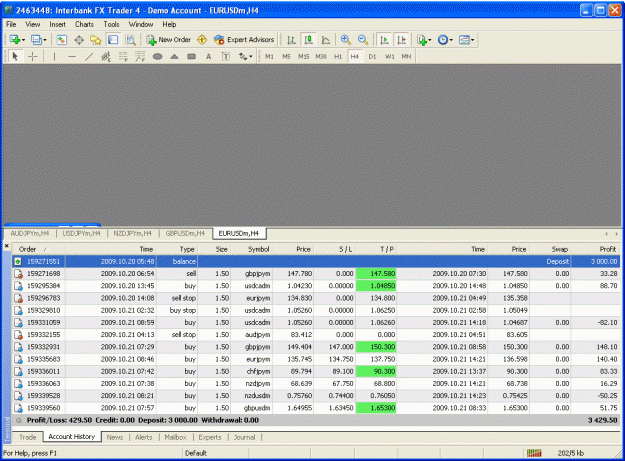Select the Crosshair tool

tap(33, 57)
